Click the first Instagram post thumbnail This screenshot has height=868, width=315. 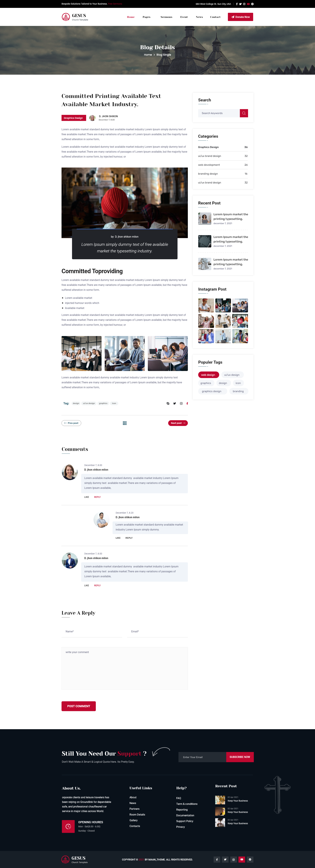point(206,305)
